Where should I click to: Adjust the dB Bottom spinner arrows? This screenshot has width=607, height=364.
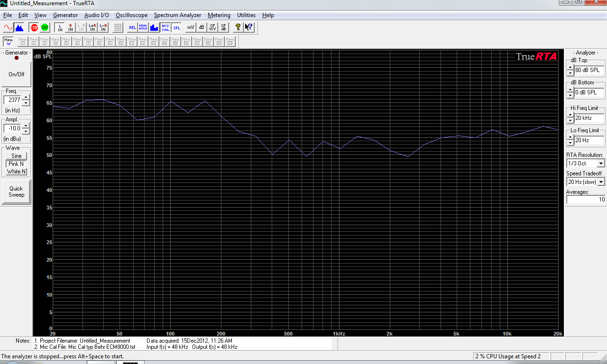click(x=570, y=92)
